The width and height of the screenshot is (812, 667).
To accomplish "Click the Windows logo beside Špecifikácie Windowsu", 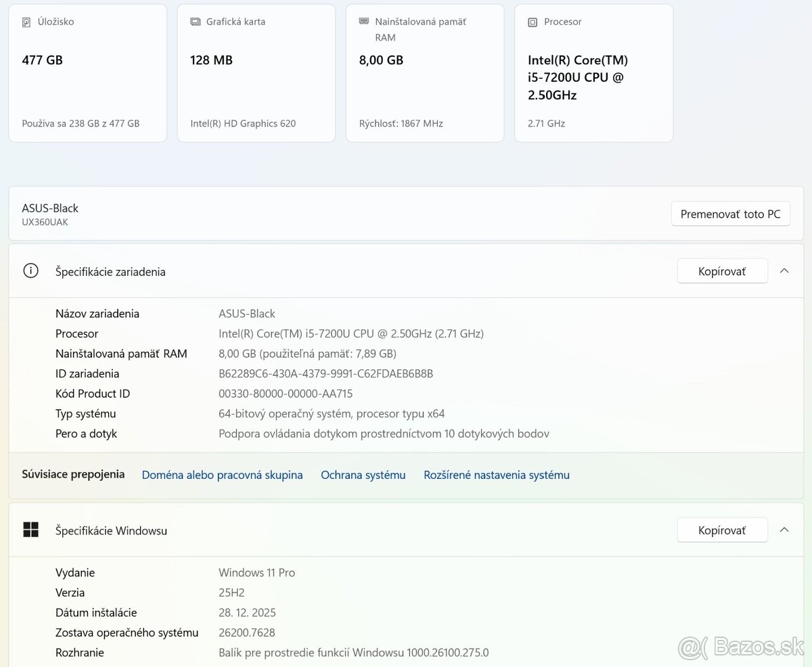I will [30, 530].
